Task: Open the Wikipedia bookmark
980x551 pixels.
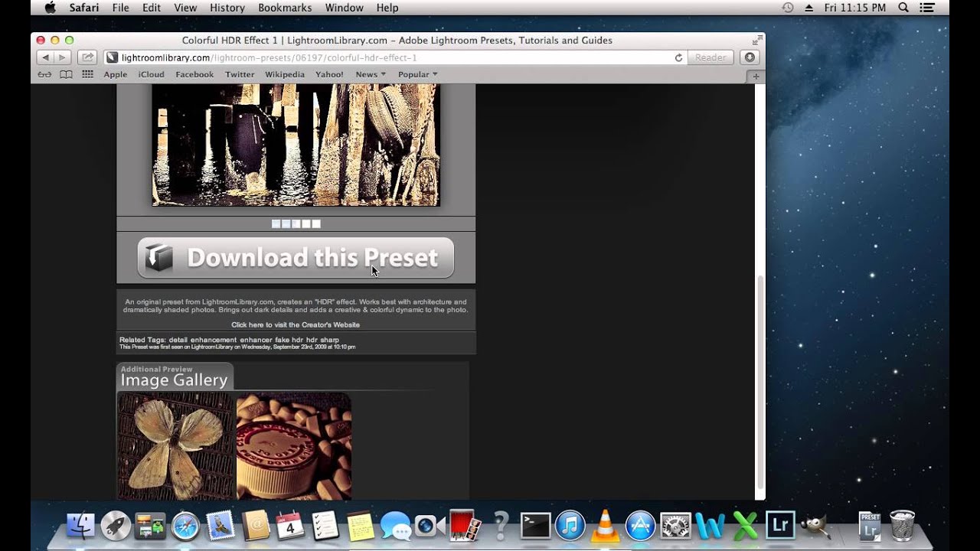Action: pyautogui.click(x=285, y=74)
